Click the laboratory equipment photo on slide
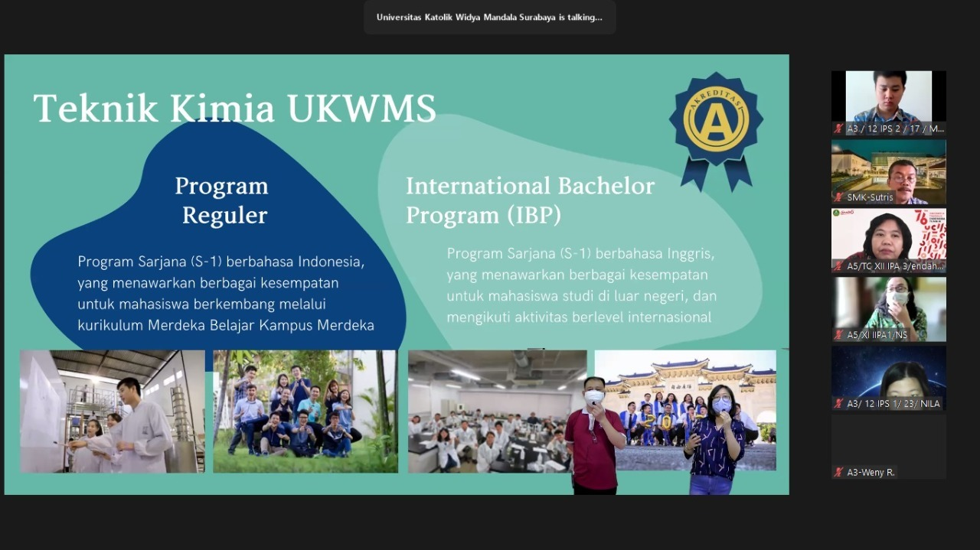The image size is (980, 550). coord(113,411)
